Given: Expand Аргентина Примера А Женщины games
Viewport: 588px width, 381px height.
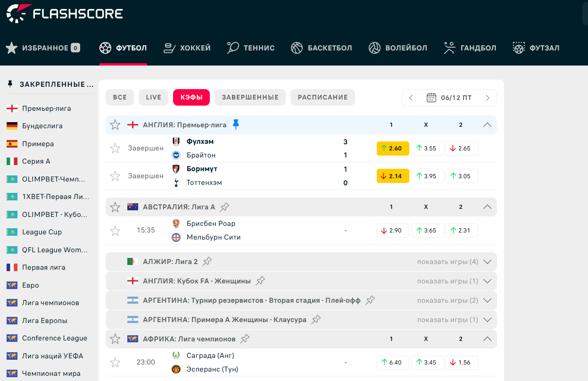Looking at the screenshot, I should click(x=488, y=320).
